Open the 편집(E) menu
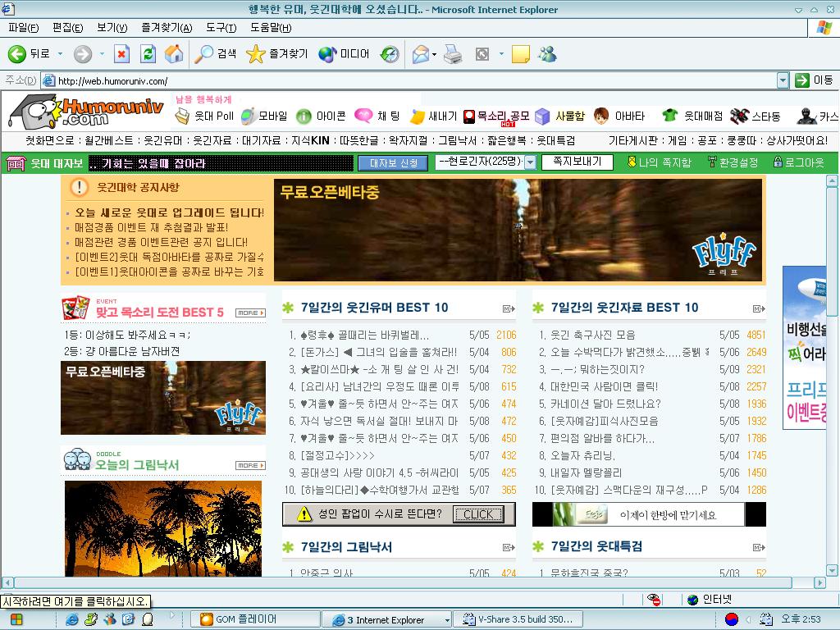Viewport: 840px width, 630px height. click(x=67, y=28)
